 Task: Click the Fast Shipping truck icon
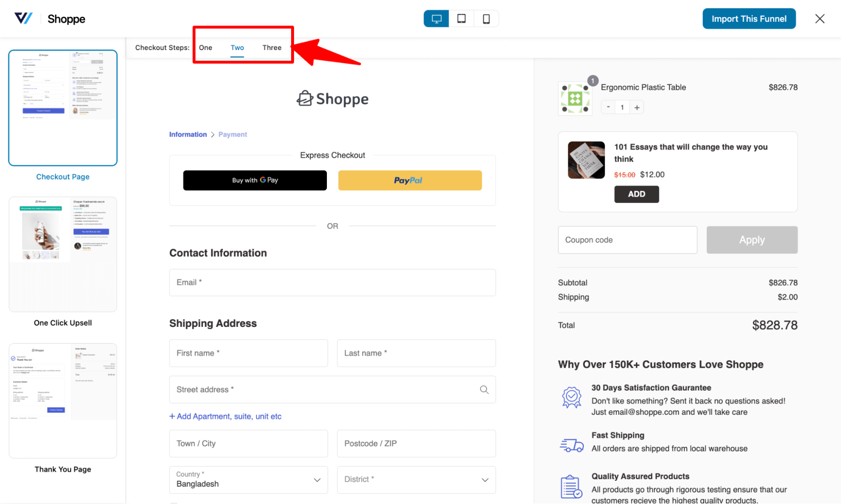pos(572,445)
